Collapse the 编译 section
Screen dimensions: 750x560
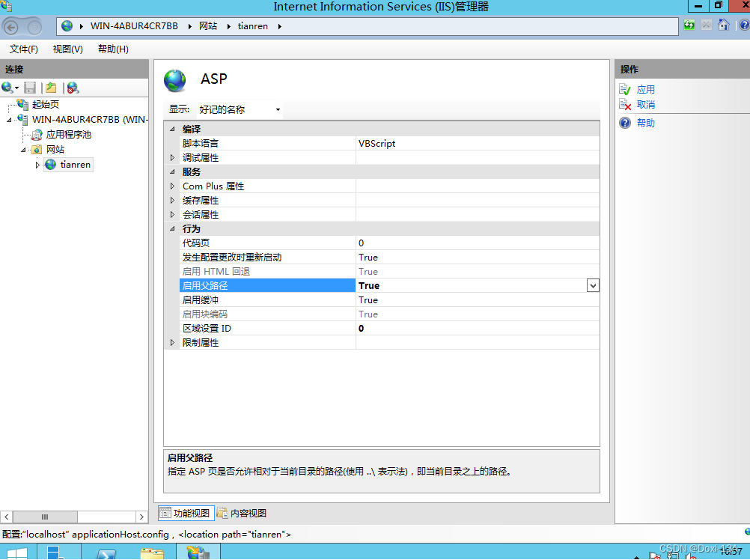click(172, 129)
